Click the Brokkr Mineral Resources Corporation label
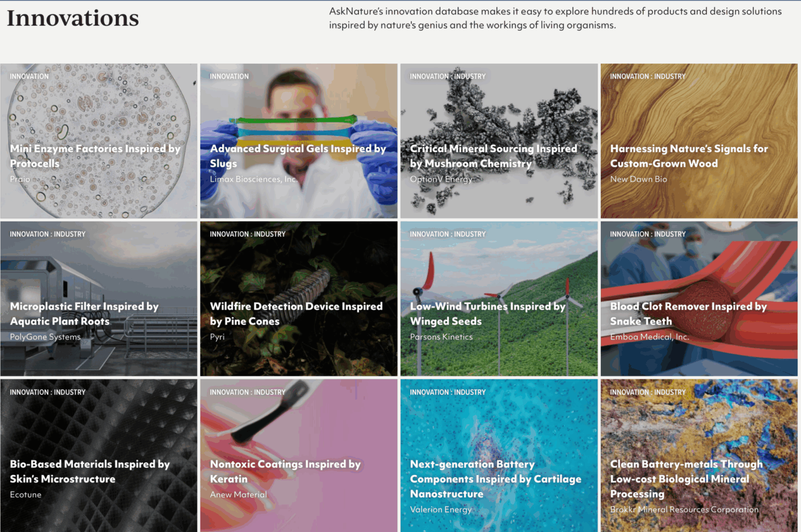This screenshot has width=801, height=532. 684,510
